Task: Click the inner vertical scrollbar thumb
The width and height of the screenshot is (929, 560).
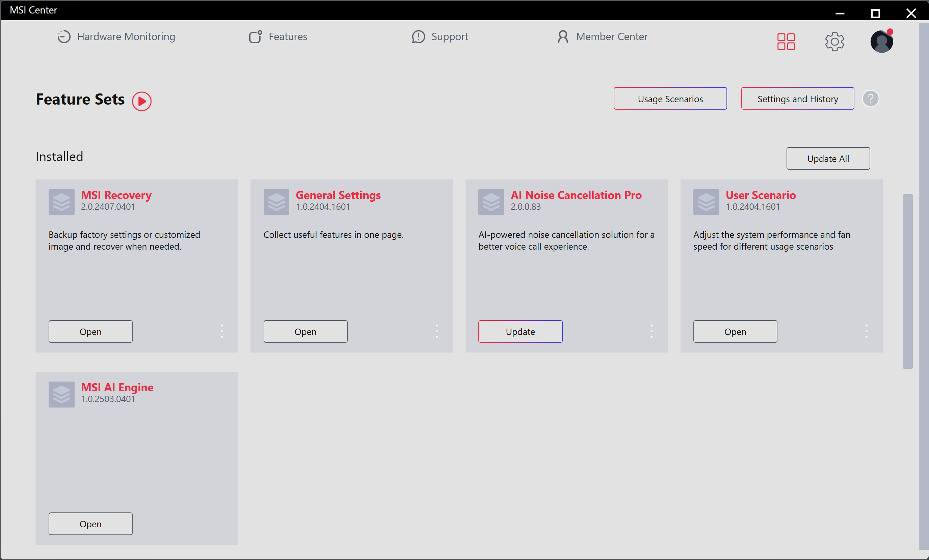Action: 907,281
